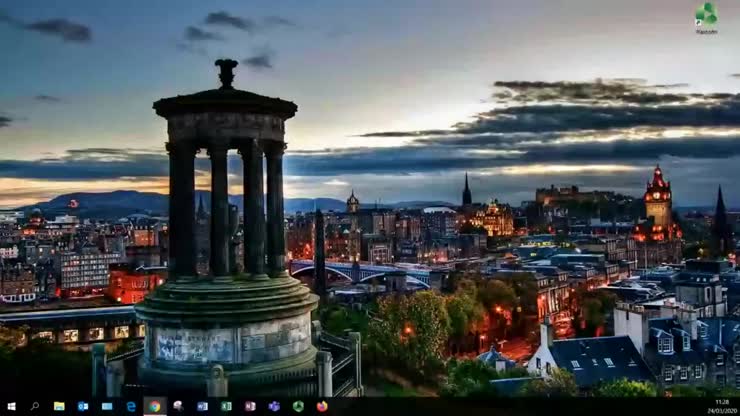This screenshot has width=740, height=416.
Task: Open the blue Mail icon beside Outlook
Action: [x=107, y=406]
